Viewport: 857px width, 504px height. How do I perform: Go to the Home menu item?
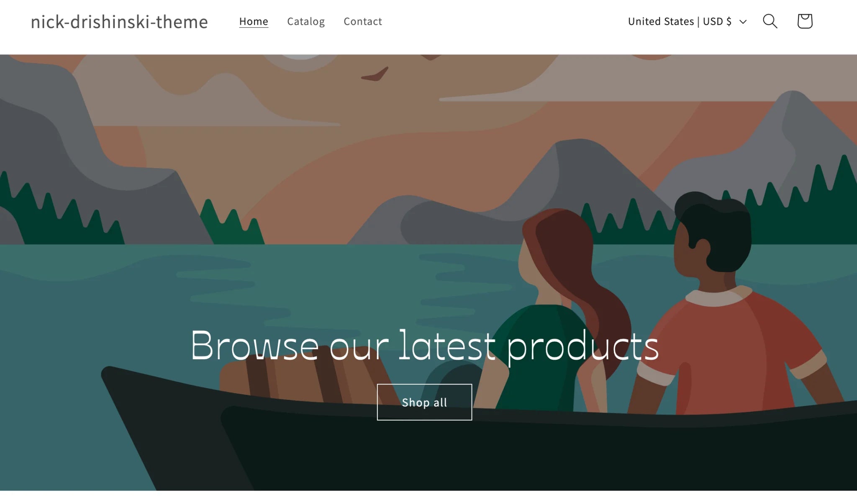click(x=254, y=21)
